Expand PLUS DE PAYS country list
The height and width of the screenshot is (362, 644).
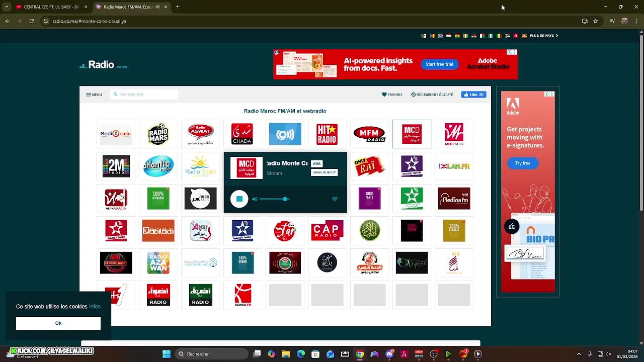coord(544,36)
